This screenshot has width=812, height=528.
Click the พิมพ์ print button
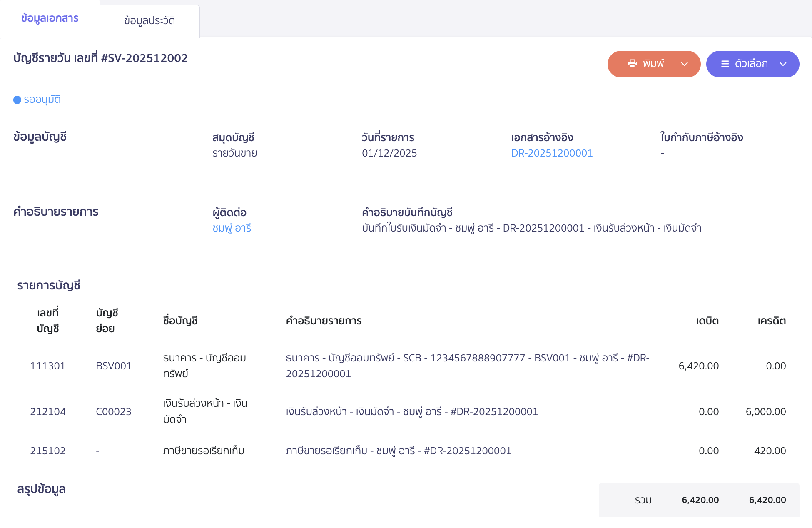click(x=653, y=64)
